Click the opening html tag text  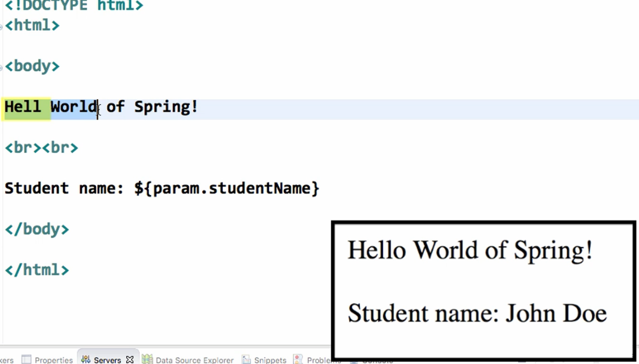click(32, 25)
